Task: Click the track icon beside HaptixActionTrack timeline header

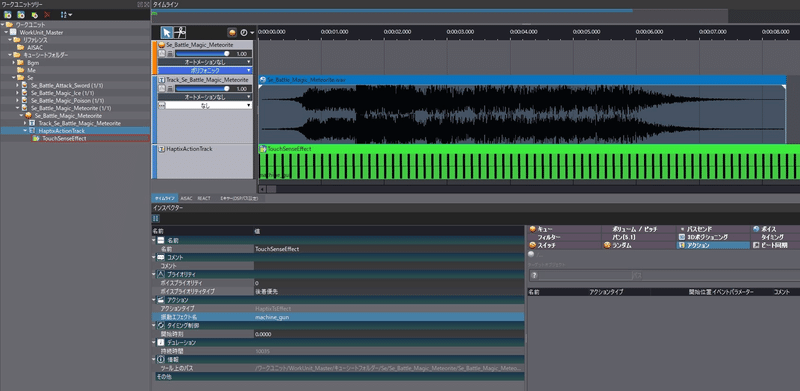Action: pyautogui.click(x=162, y=149)
